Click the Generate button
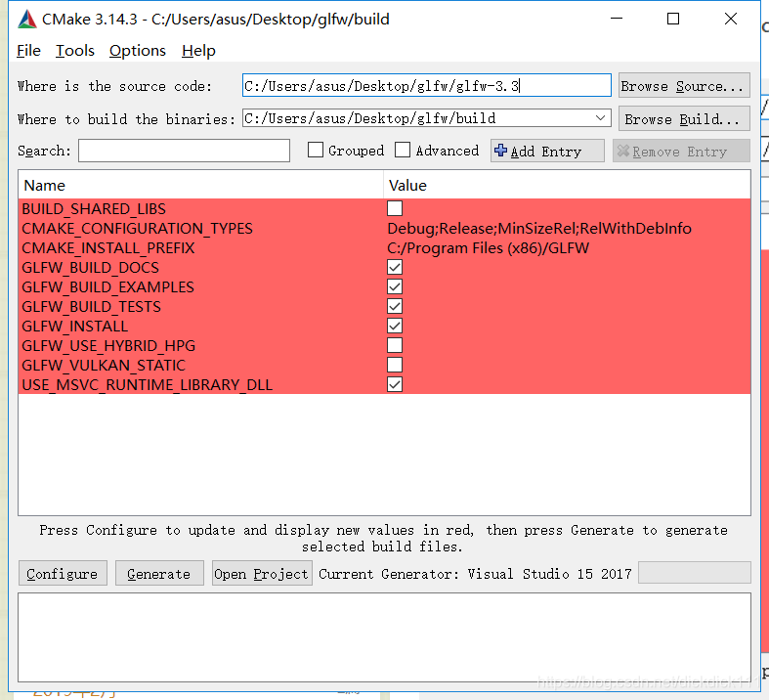Viewport: 769px width, 700px height. (159, 574)
